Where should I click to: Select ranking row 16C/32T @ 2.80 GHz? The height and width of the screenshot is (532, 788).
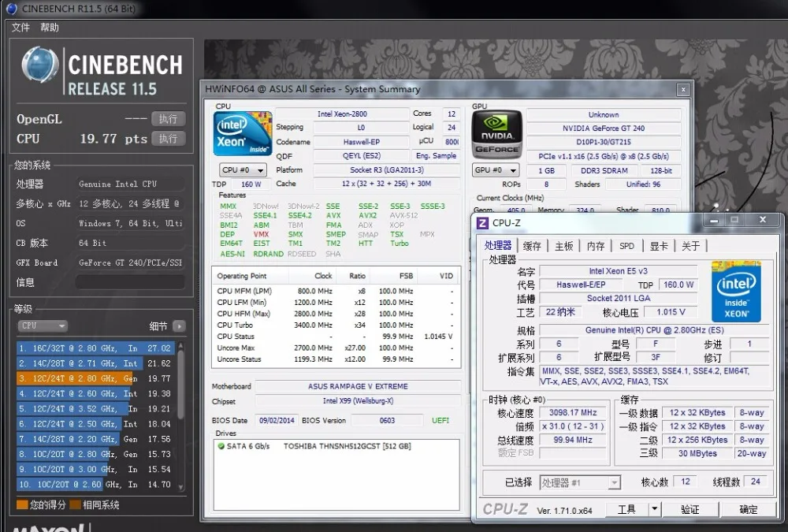tap(95, 348)
